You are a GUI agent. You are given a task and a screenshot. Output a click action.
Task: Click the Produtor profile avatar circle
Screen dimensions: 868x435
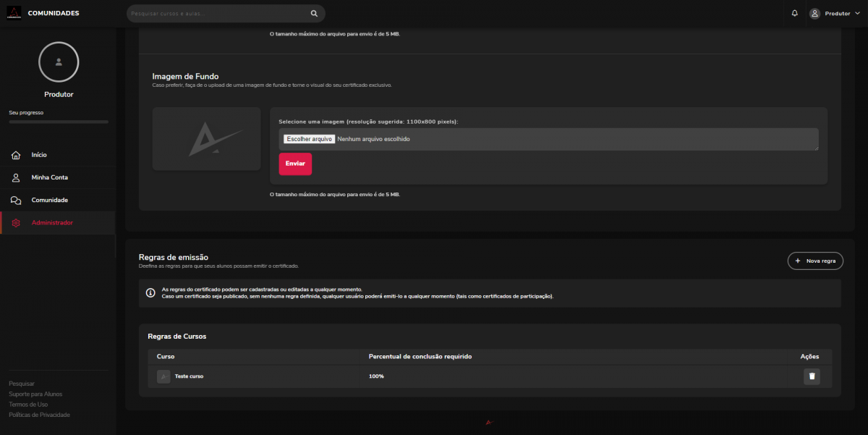59,62
